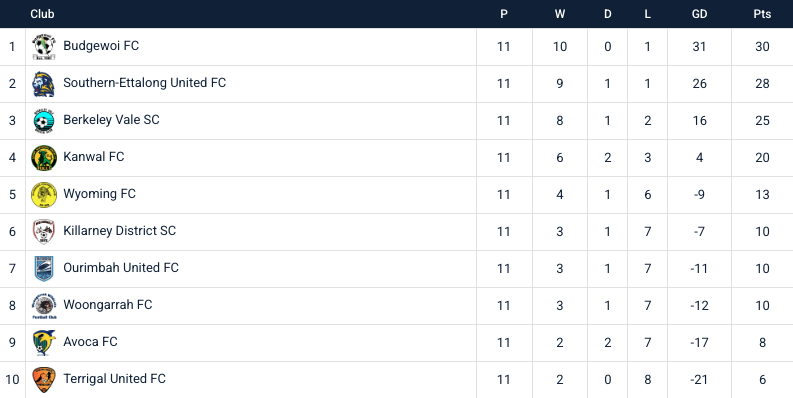
Task: Click the Avoca FC shark crest
Action: 43,342
